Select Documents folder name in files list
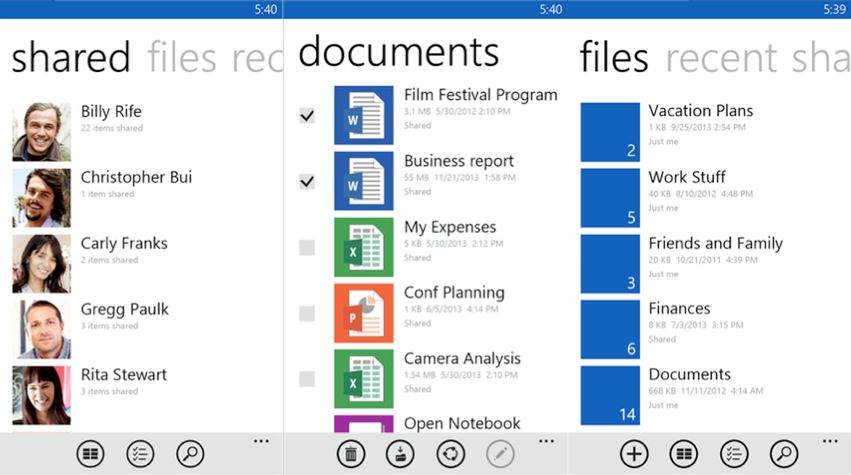Image resolution: width=851 pixels, height=475 pixels. pyautogui.click(x=689, y=375)
